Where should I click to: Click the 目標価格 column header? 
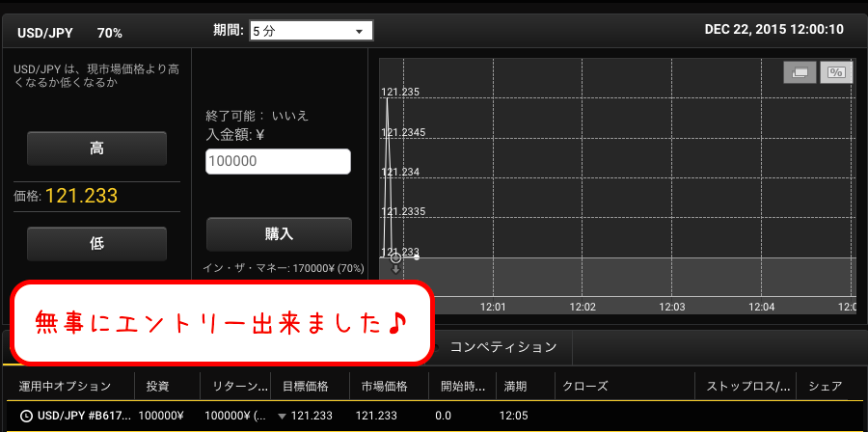[305, 386]
